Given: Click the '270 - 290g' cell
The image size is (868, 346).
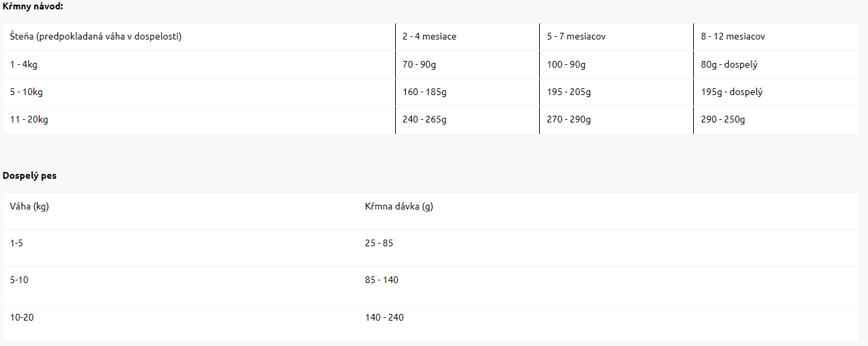Looking at the screenshot, I should click(x=616, y=120).
